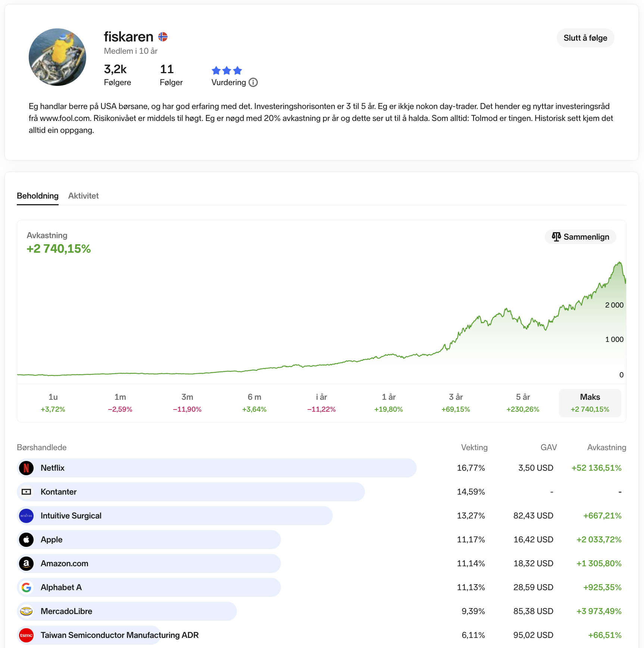Click the Taiwan Semiconductor tsmc icon
The width and height of the screenshot is (644, 648).
26,635
